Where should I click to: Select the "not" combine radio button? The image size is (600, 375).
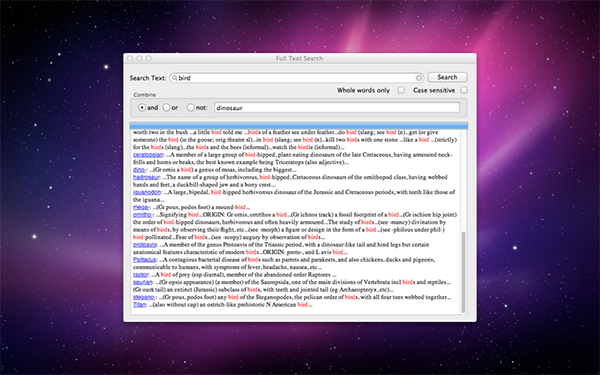[x=190, y=108]
